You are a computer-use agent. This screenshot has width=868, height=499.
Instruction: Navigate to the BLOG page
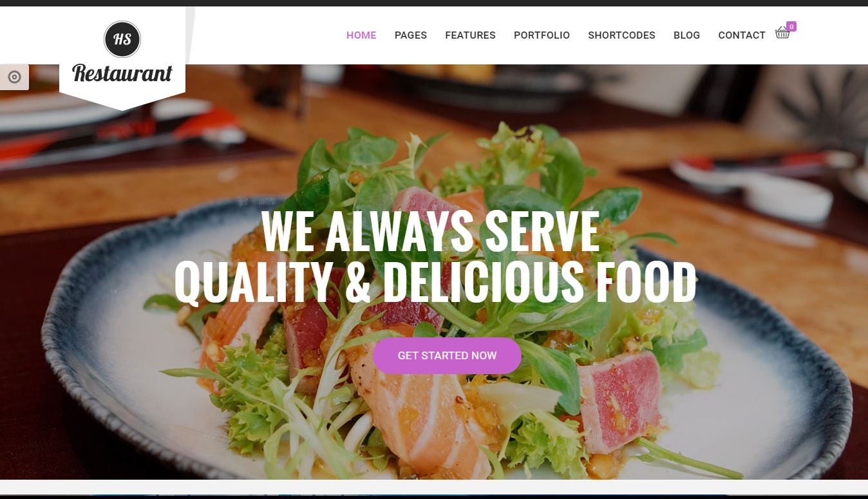pos(686,35)
